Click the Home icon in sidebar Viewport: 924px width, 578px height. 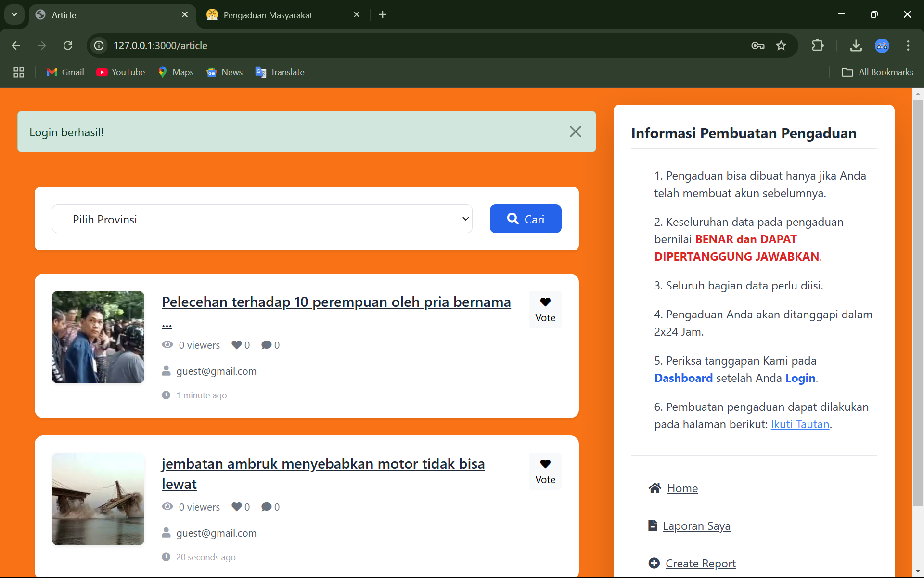(654, 488)
